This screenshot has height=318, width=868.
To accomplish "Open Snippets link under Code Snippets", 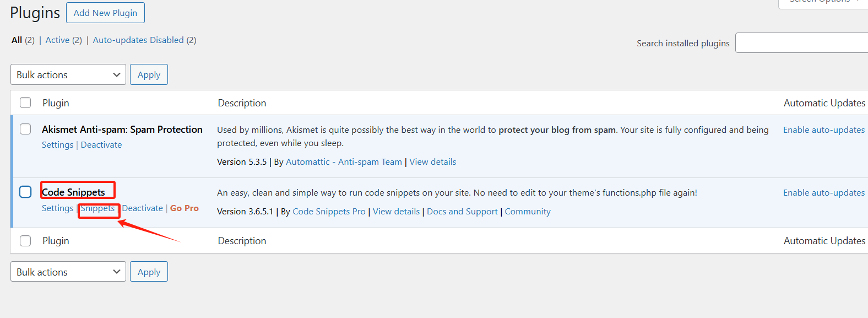I will point(97,208).
